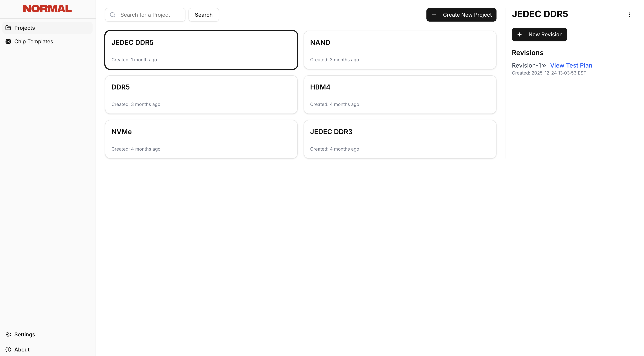
Task: Open Chip Templates via its chip icon
Action: click(x=8, y=41)
